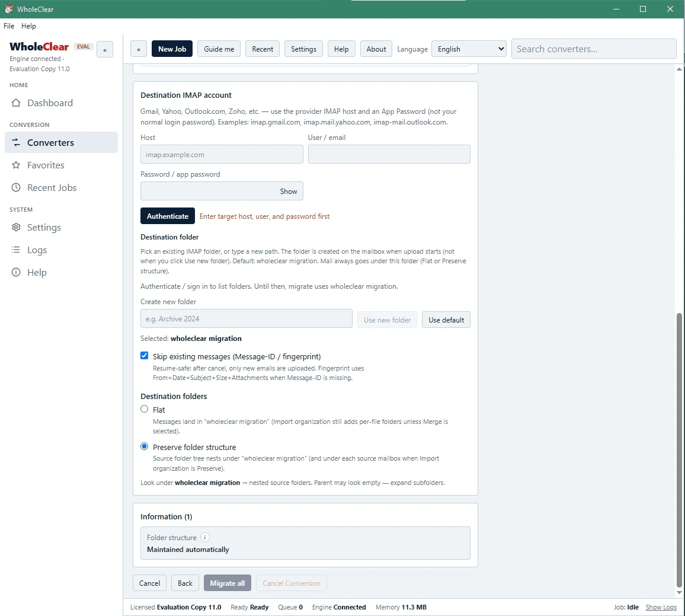Click the Authenticate button
685x616 pixels.
[168, 216]
